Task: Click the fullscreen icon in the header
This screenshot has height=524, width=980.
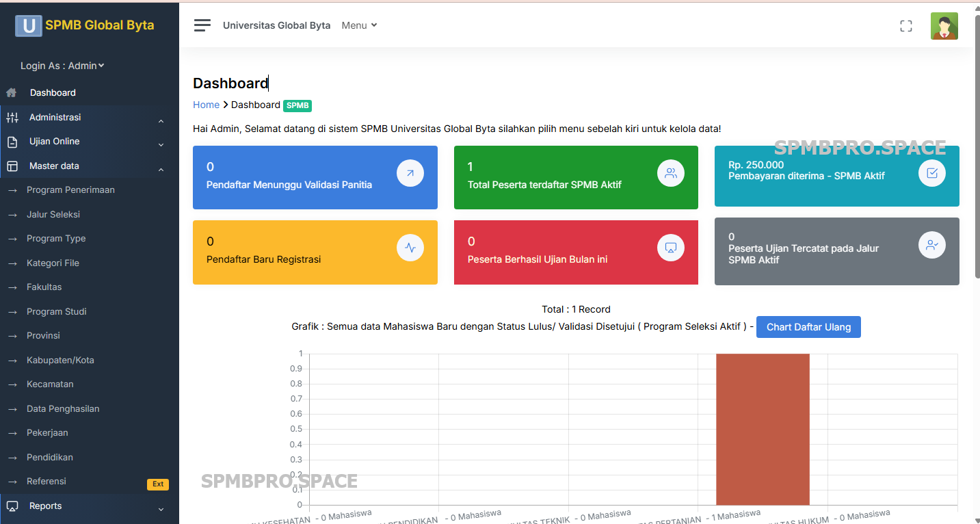Action: pyautogui.click(x=905, y=26)
